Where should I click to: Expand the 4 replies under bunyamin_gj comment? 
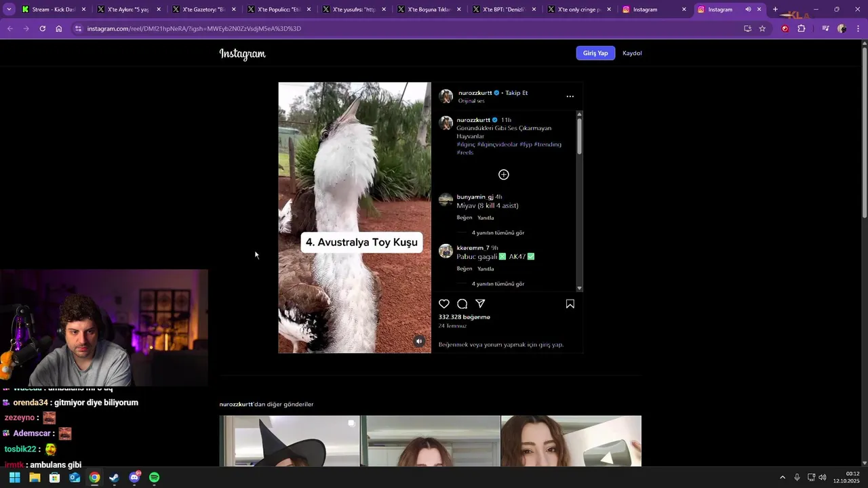[498, 232]
